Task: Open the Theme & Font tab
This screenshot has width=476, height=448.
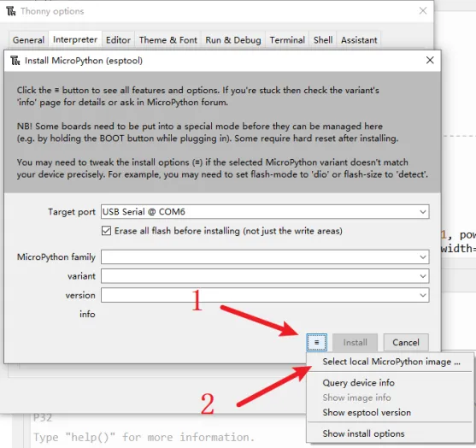Action: point(167,40)
